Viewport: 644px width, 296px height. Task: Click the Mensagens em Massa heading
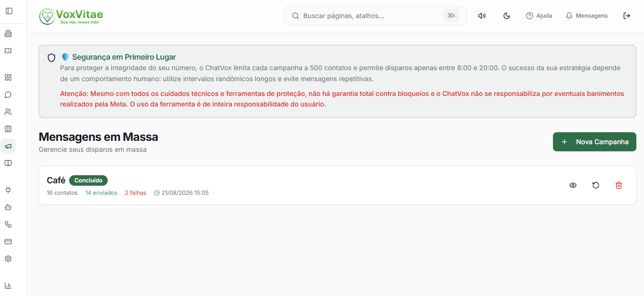(x=98, y=137)
